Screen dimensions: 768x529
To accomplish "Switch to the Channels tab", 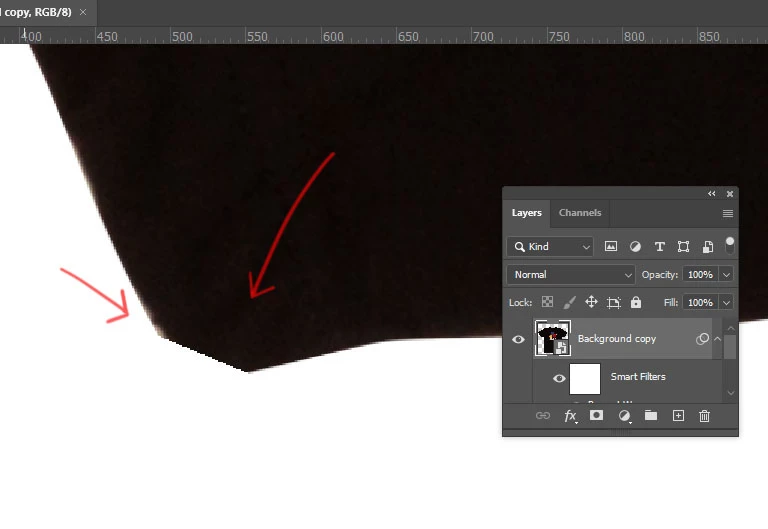I will coord(579,213).
